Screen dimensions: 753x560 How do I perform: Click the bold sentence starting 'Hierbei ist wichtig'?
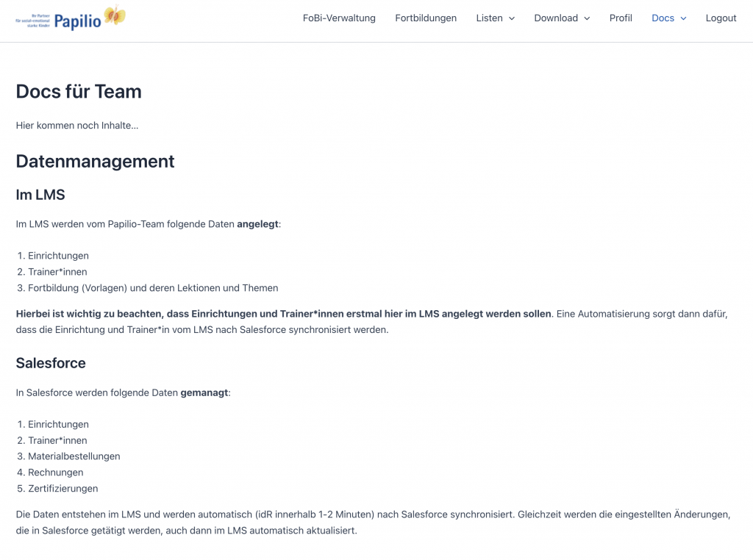[x=283, y=314]
